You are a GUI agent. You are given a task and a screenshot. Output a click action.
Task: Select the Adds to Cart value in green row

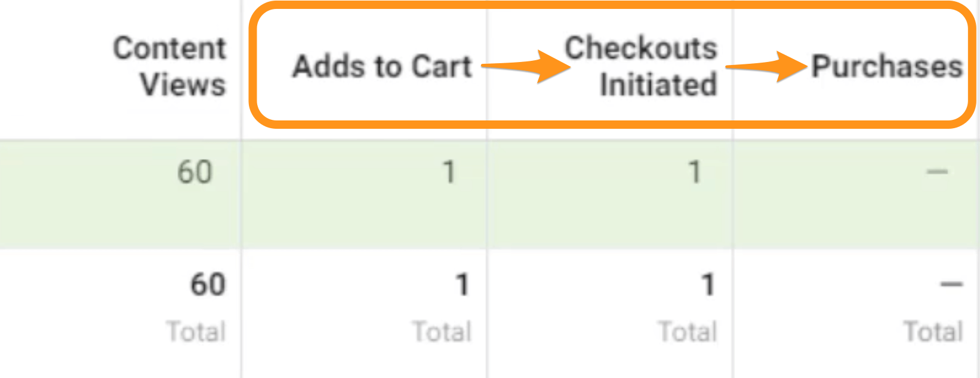[449, 173]
